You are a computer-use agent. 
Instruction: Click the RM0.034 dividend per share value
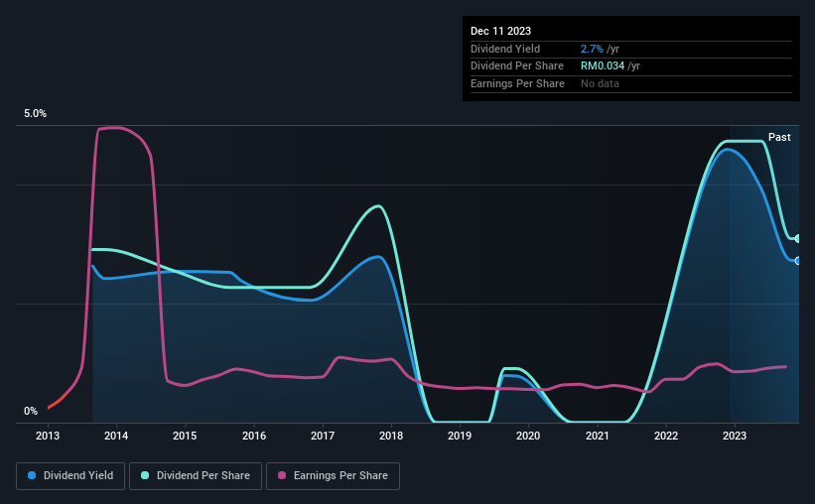click(603, 66)
